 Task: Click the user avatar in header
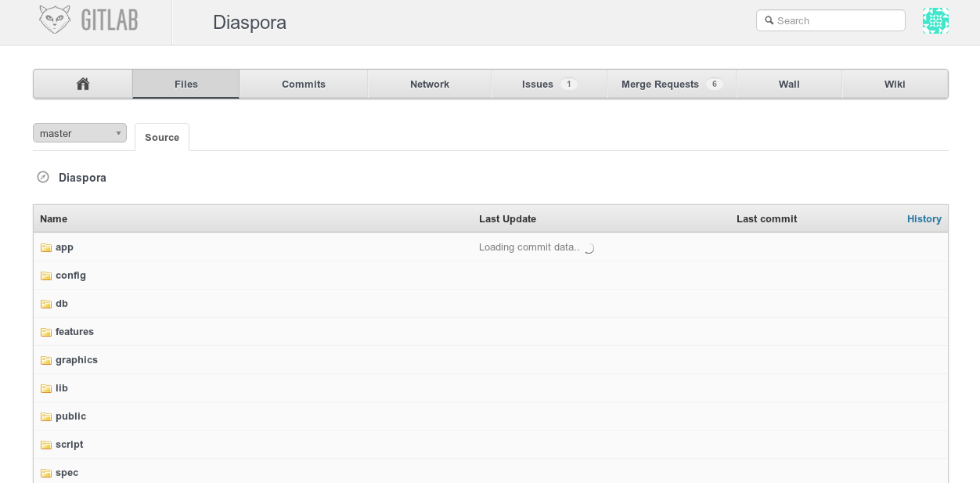point(935,20)
